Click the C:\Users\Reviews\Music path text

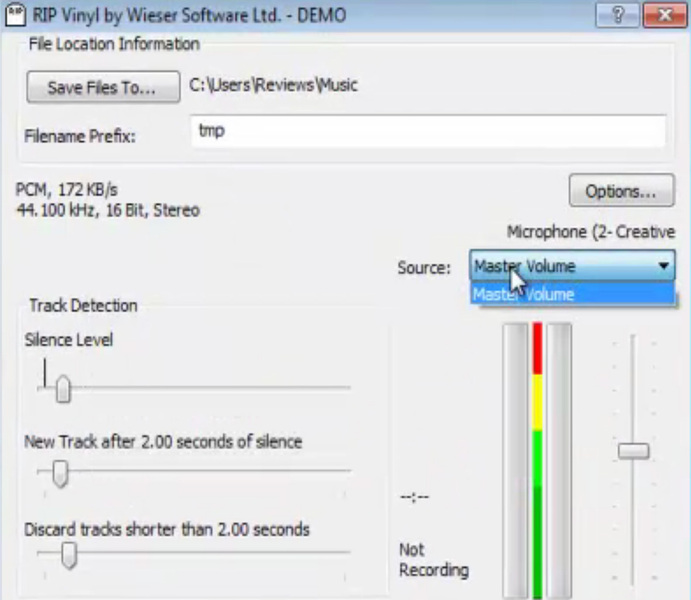click(x=273, y=85)
